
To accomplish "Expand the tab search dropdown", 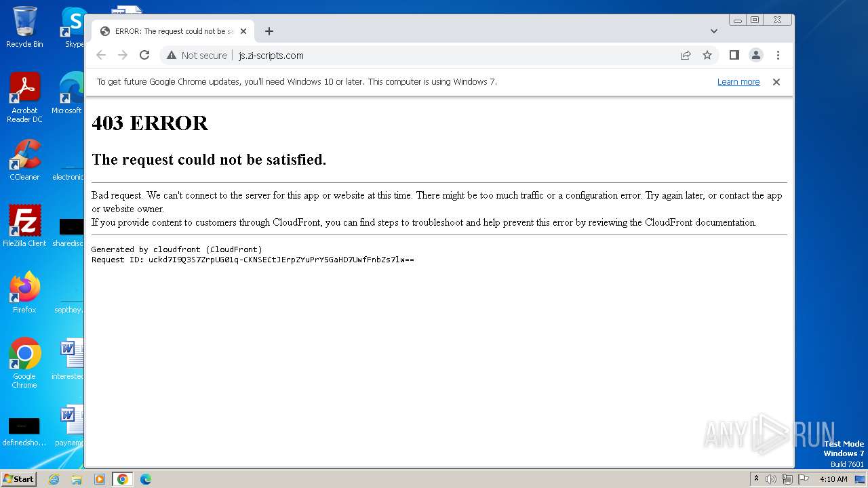I will point(714,31).
